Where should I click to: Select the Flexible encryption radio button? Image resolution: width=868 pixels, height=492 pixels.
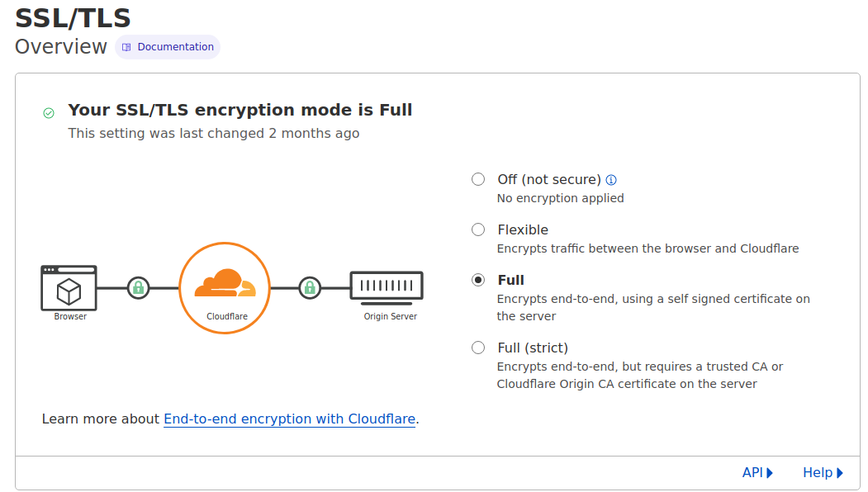478,229
